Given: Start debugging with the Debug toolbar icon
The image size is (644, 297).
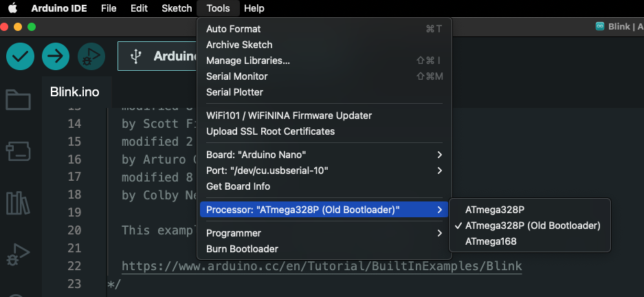Looking at the screenshot, I should (91, 56).
